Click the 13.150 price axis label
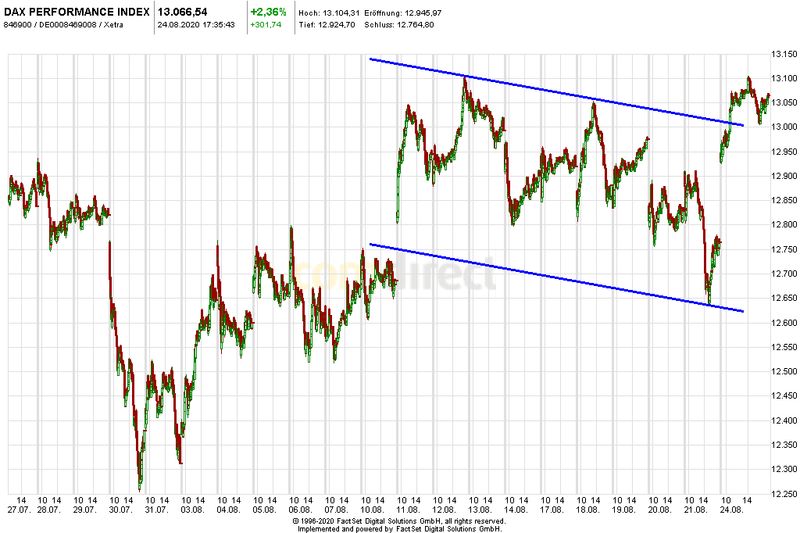Image resolution: width=800 pixels, height=533 pixels. pos(784,54)
